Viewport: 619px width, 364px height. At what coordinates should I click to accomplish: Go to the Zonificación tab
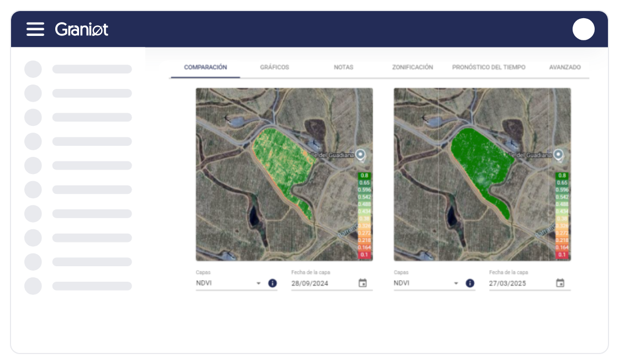coord(412,67)
